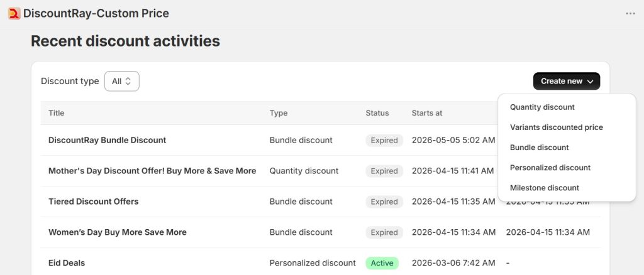This screenshot has height=275, width=644.
Task: Click the Title column header
Action: 56,113
